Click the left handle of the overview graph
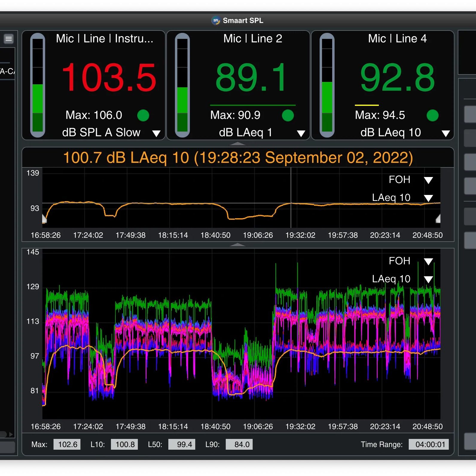Screen dimensions: 476x476 coord(45,219)
